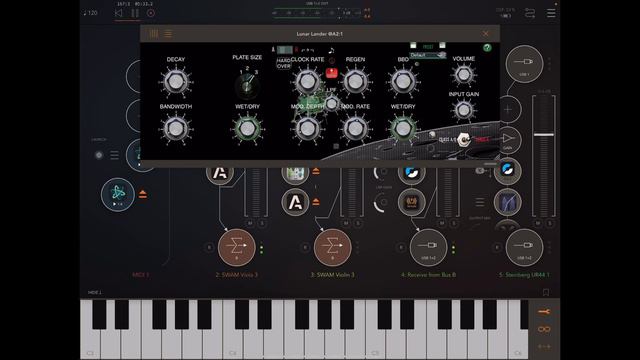Open the keyboard settings wrench icon
This screenshot has width=640, height=360.
coord(544,312)
